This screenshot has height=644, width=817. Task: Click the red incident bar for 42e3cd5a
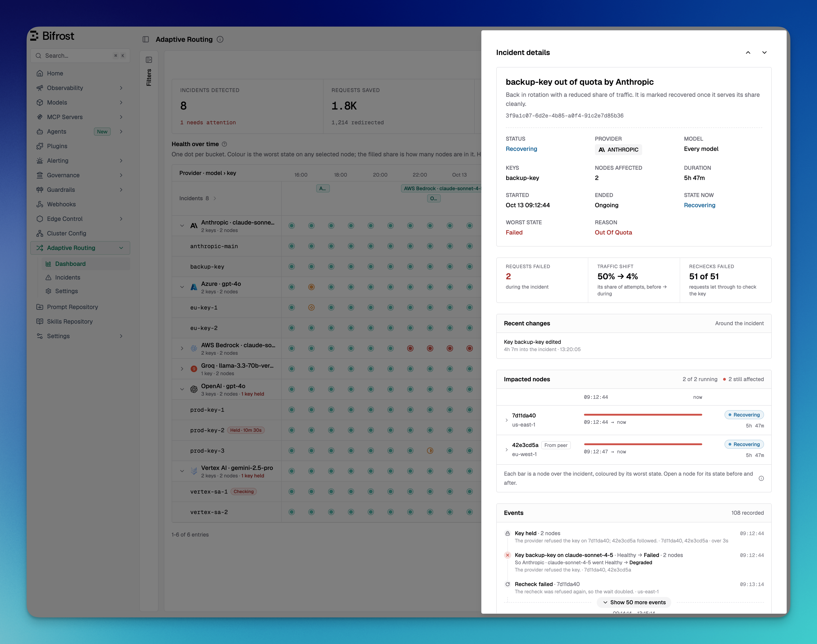[643, 444]
